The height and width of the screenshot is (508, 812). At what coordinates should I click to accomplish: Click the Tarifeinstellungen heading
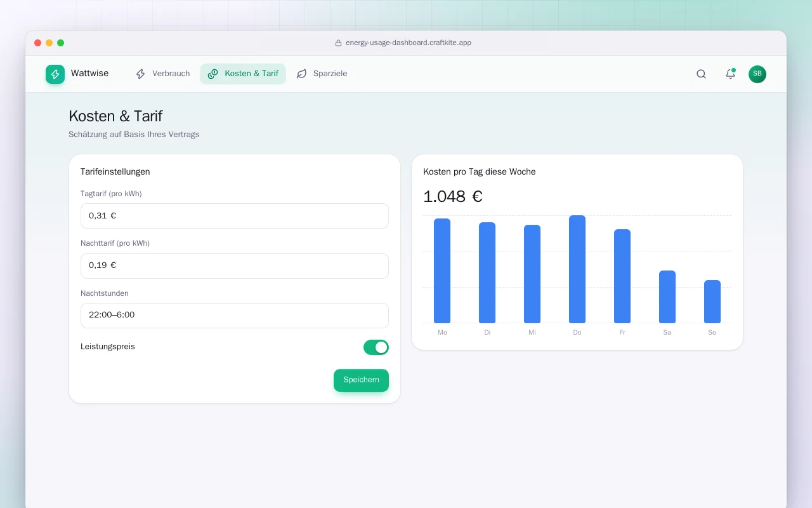point(115,172)
